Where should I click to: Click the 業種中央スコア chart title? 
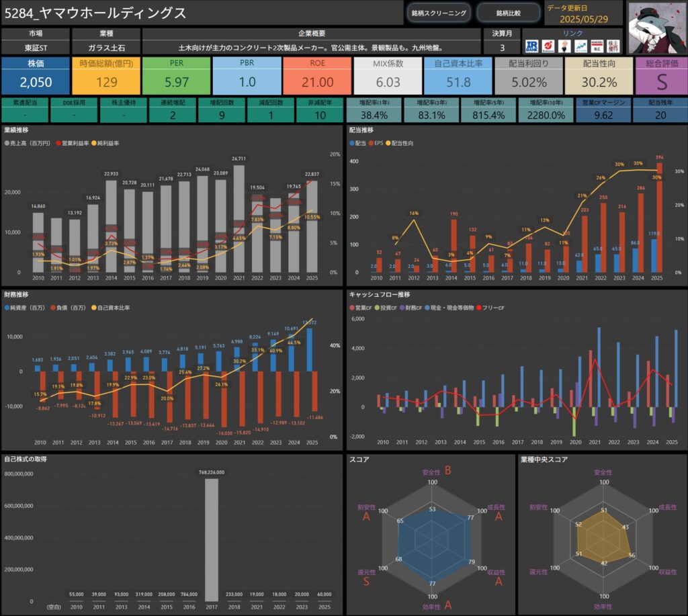[x=544, y=459]
